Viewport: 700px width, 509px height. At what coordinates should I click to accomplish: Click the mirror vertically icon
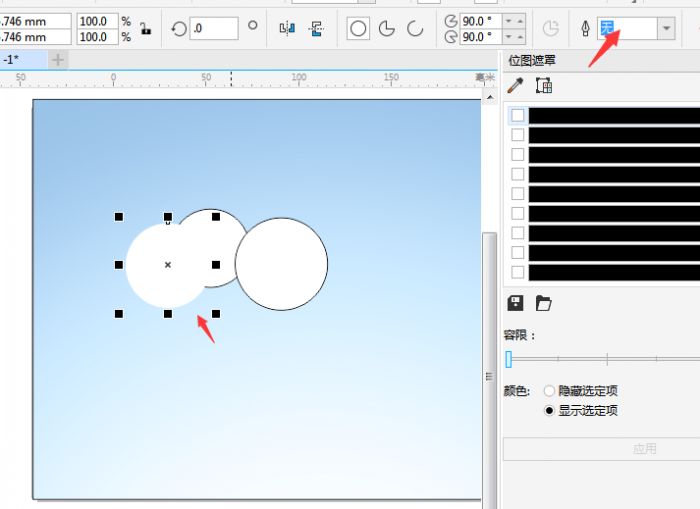tap(317, 29)
